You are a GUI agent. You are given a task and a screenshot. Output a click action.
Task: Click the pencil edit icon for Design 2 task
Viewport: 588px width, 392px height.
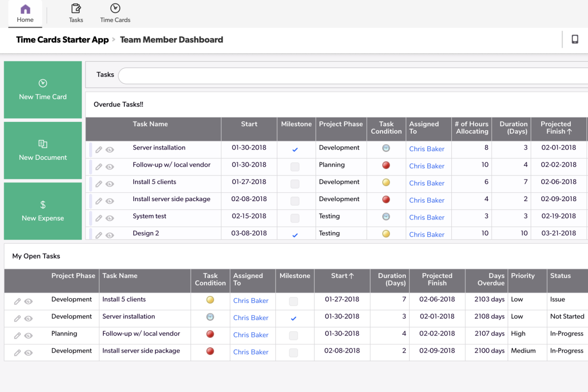click(99, 235)
